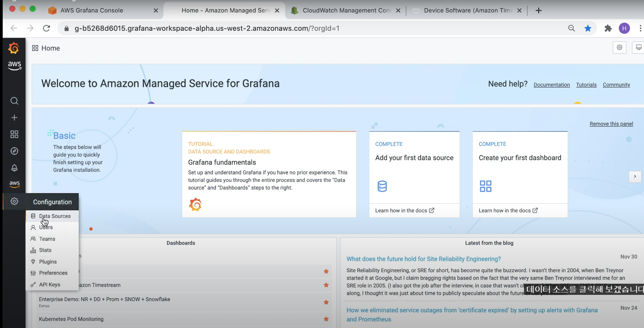Select Plugins in Configuration menu

52,262
